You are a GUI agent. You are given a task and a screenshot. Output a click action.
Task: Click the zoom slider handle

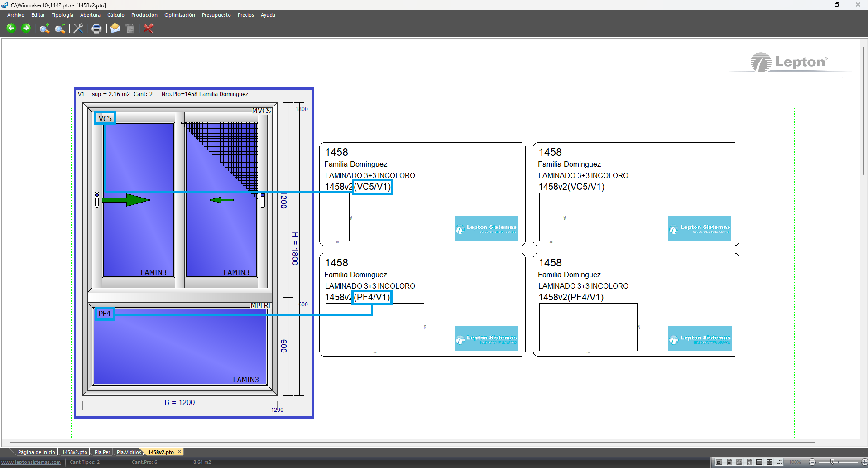[x=832, y=462]
